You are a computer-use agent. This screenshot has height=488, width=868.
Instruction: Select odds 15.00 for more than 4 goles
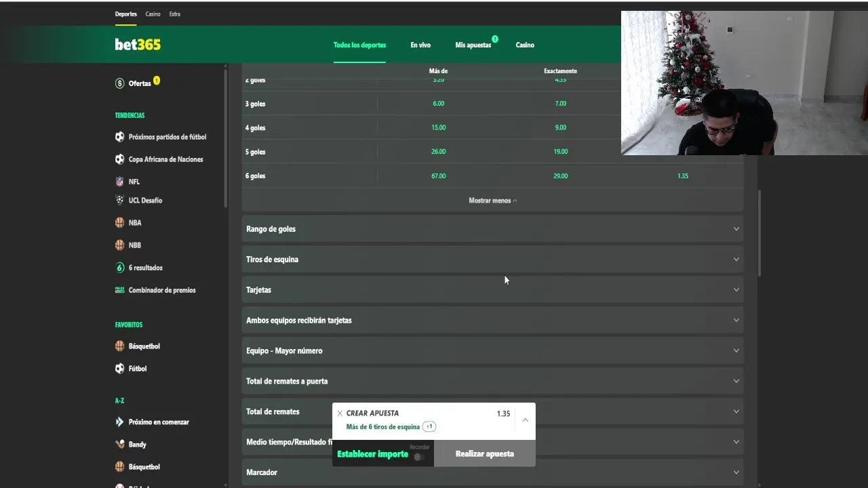tap(439, 127)
